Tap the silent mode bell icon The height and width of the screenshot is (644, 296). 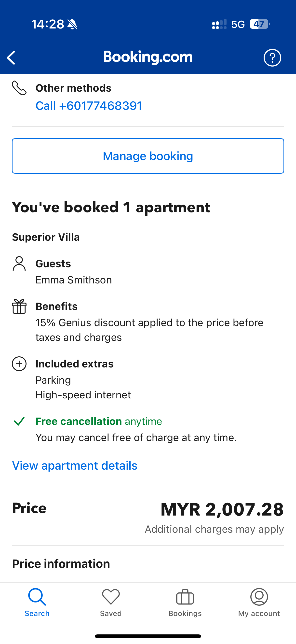tap(72, 24)
